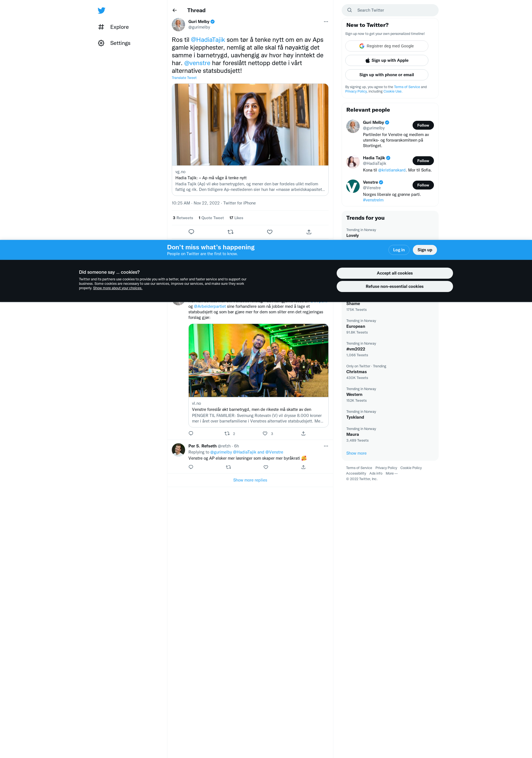Open the @Arbeiderpartiet mention

tap(210, 306)
